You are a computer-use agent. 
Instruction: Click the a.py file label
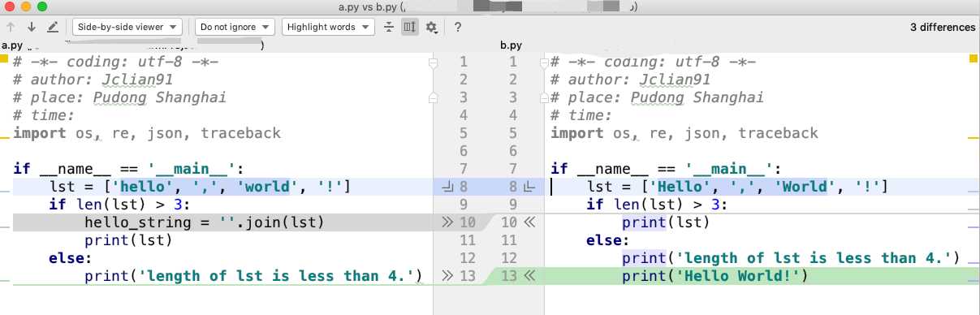tap(12, 45)
